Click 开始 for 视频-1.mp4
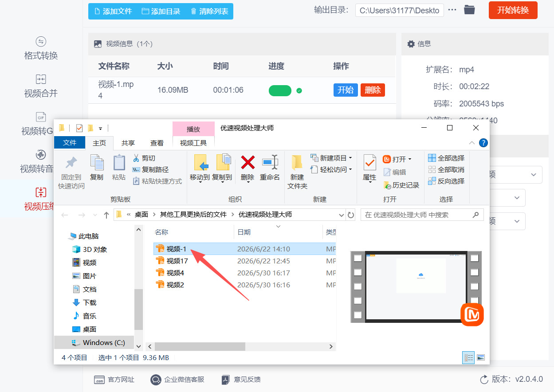 [346, 90]
